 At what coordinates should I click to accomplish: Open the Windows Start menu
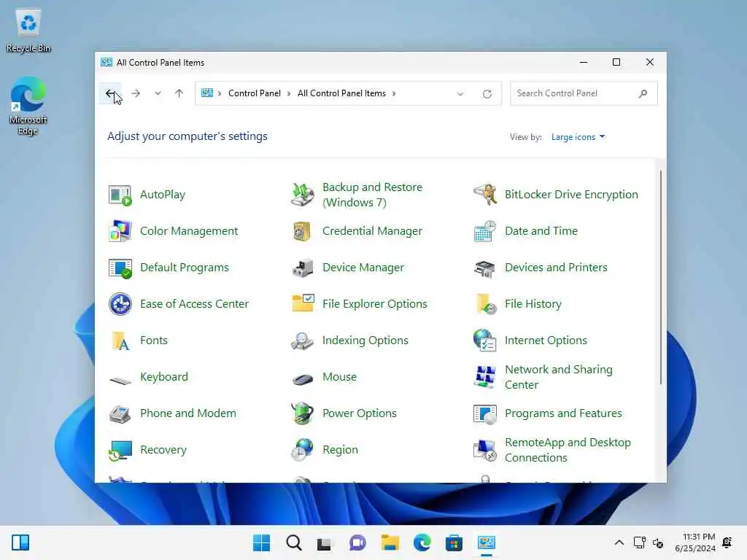261,542
